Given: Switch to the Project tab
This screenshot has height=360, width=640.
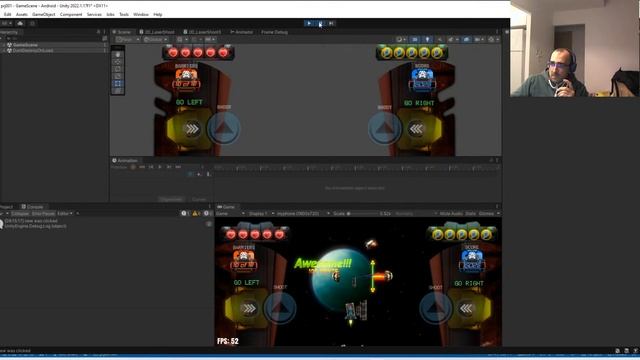Looking at the screenshot, I should click(x=7, y=207).
